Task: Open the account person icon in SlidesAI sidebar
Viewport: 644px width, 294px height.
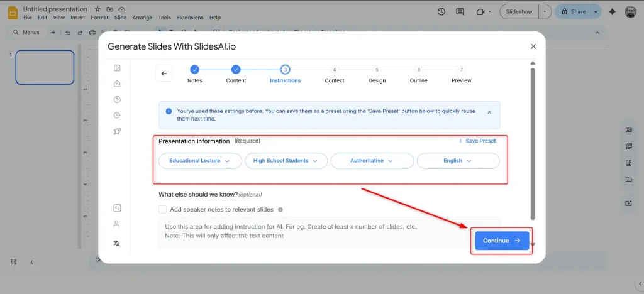Action: pyautogui.click(x=116, y=224)
